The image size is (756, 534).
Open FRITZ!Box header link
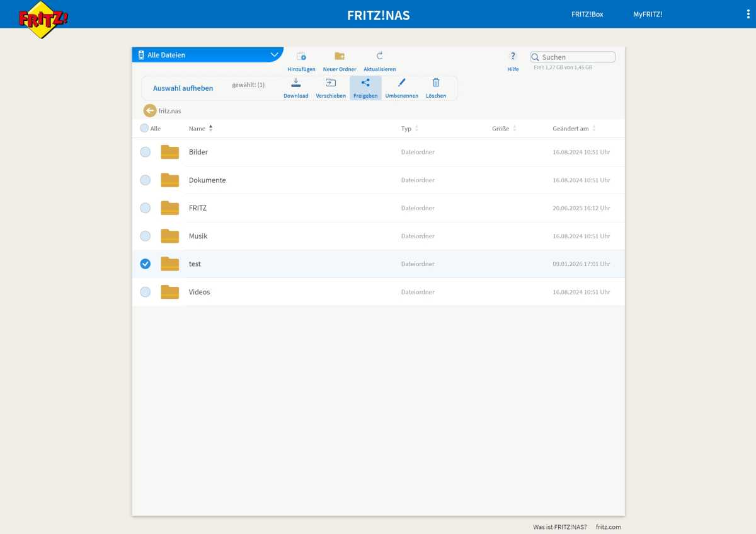pyautogui.click(x=587, y=14)
